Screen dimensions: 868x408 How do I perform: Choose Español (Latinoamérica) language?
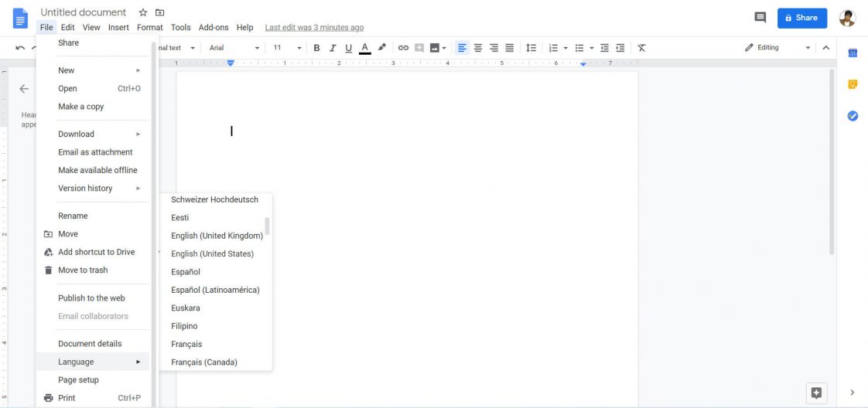pos(215,290)
